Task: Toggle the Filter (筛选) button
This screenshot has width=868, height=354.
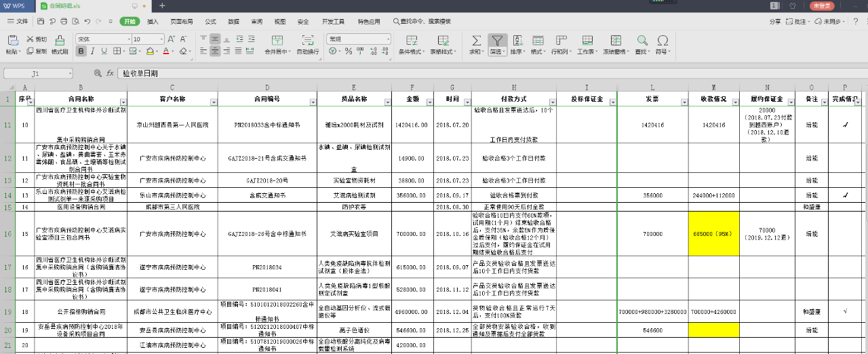Action: pyautogui.click(x=497, y=41)
